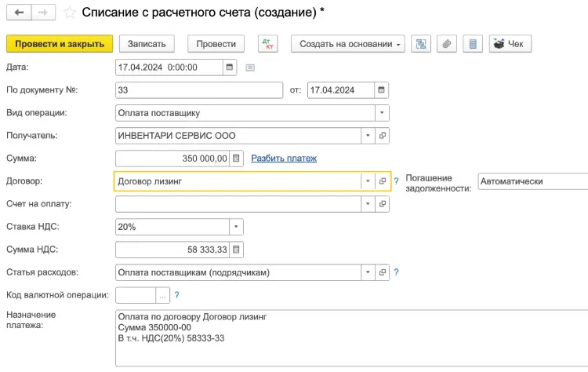Open Получатель record with open-form icon
588x372 pixels.
click(383, 136)
